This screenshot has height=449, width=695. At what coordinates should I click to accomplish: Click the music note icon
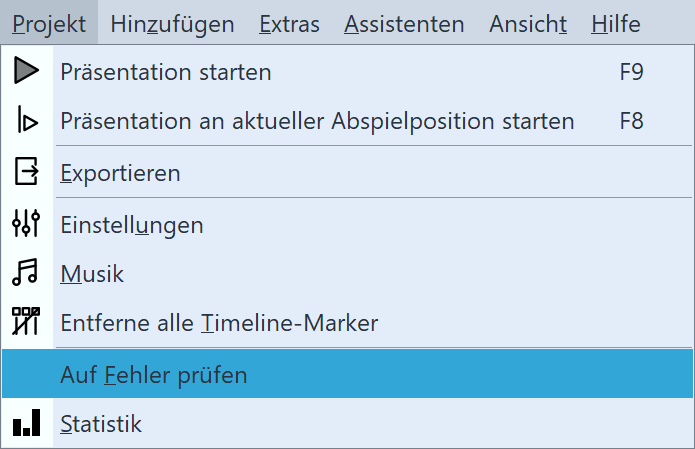pyautogui.click(x=27, y=273)
